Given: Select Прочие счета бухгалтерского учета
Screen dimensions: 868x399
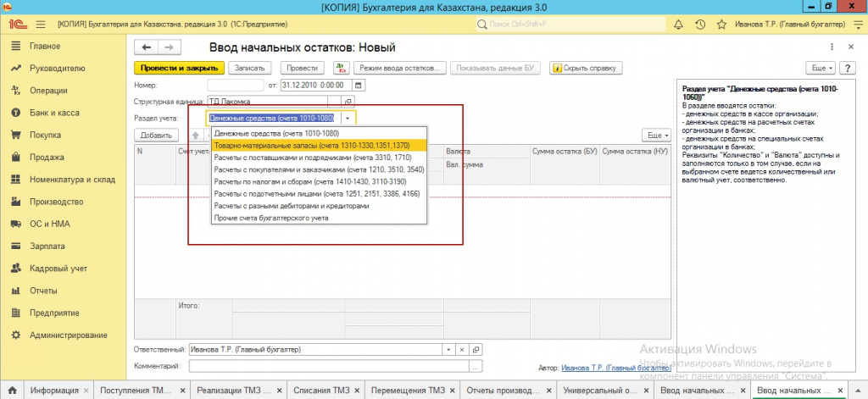Looking at the screenshot, I should coord(319,218).
